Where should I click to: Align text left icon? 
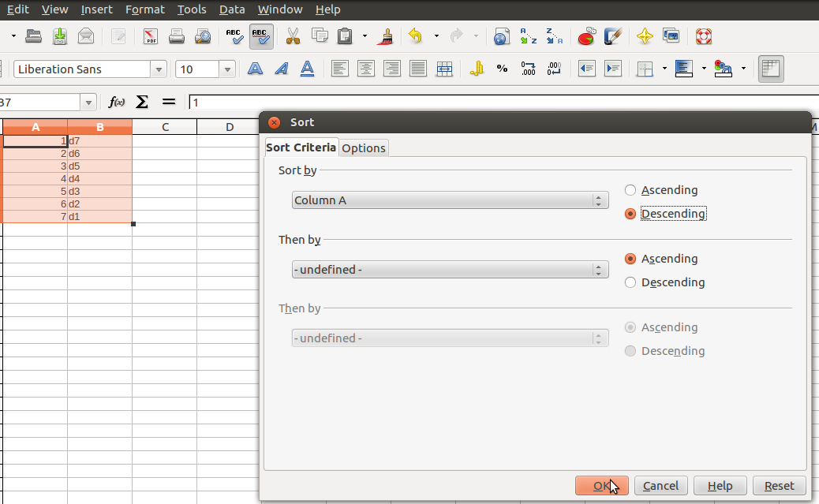(x=339, y=69)
